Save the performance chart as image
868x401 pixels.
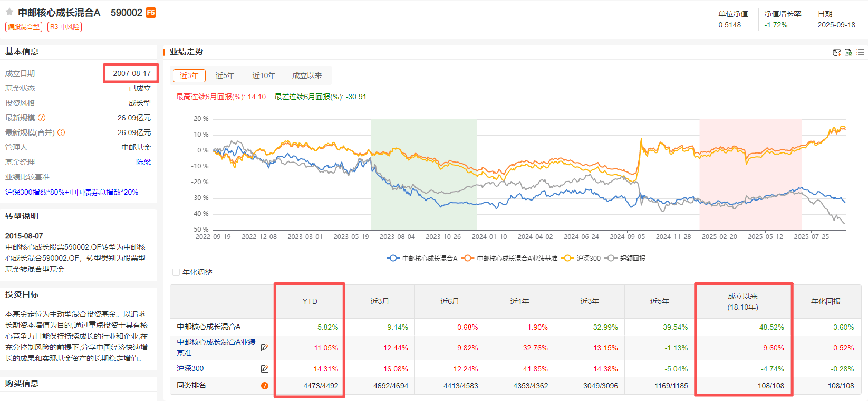click(x=836, y=52)
